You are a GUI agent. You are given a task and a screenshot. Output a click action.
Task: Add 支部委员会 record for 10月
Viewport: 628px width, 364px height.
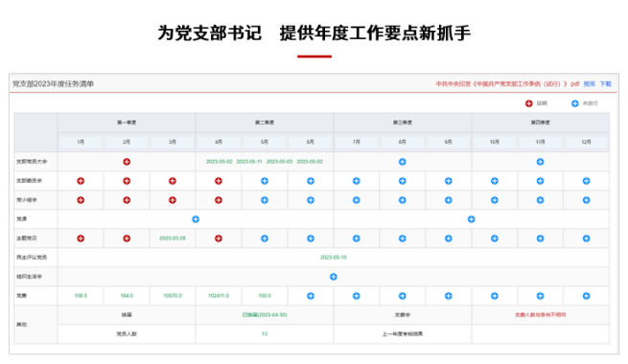click(x=495, y=181)
